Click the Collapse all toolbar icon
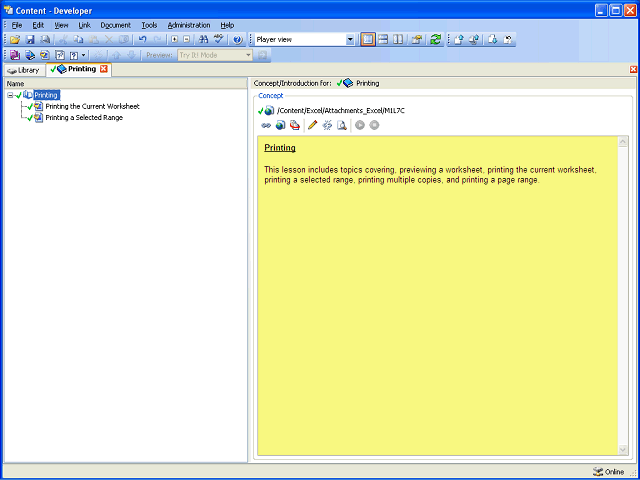Screen dimensions: 640x480 click(187, 40)
